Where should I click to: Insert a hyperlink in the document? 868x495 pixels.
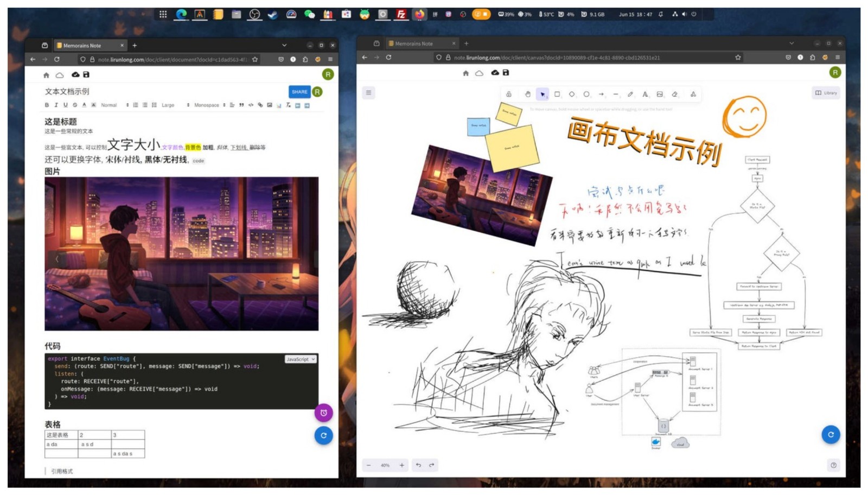pyautogui.click(x=260, y=105)
